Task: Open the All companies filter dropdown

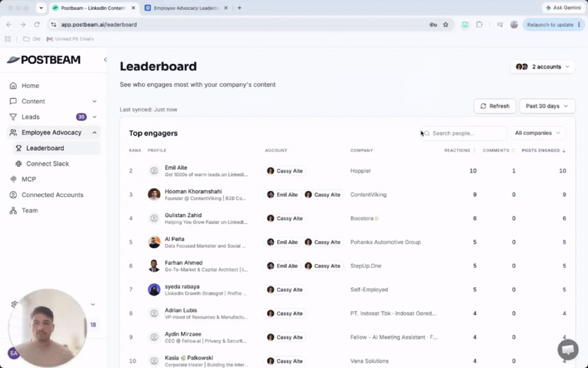Action: click(x=538, y=133)
